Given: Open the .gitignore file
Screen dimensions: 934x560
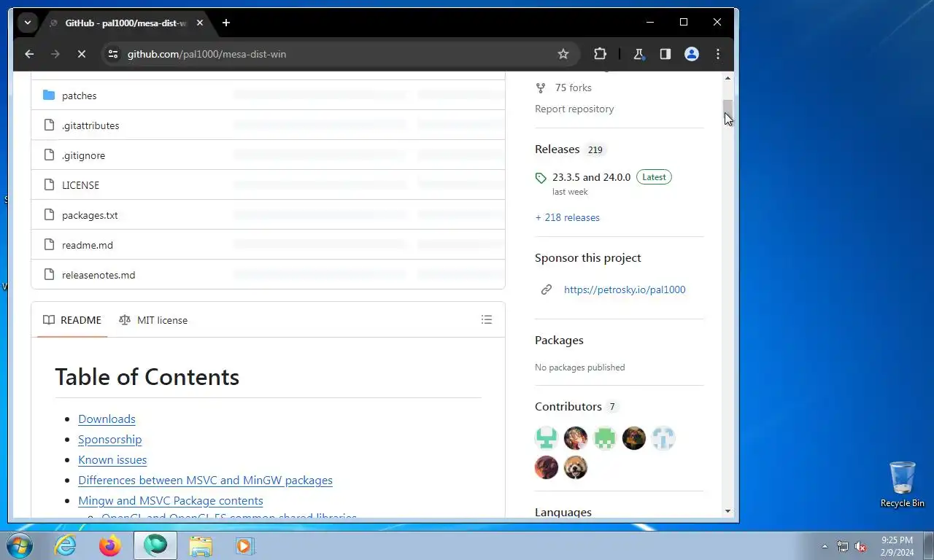Looking at the screenshot, I should (x=83, y=155).
